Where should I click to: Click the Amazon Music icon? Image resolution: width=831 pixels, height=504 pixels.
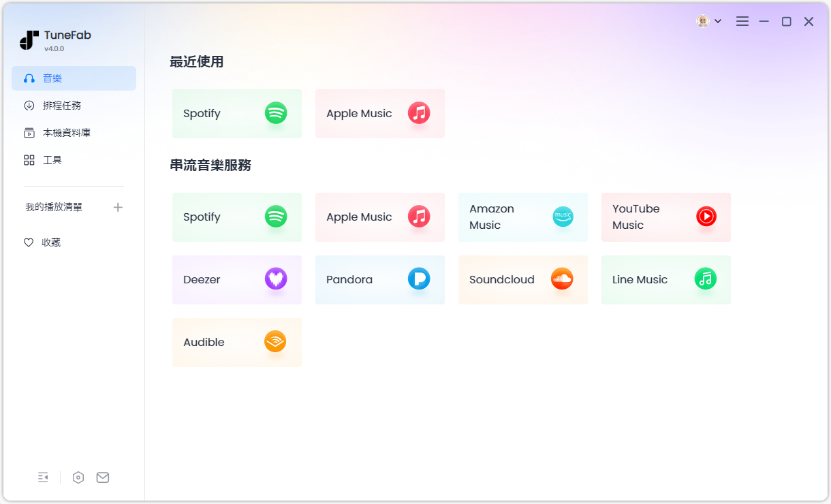[562, 217]
